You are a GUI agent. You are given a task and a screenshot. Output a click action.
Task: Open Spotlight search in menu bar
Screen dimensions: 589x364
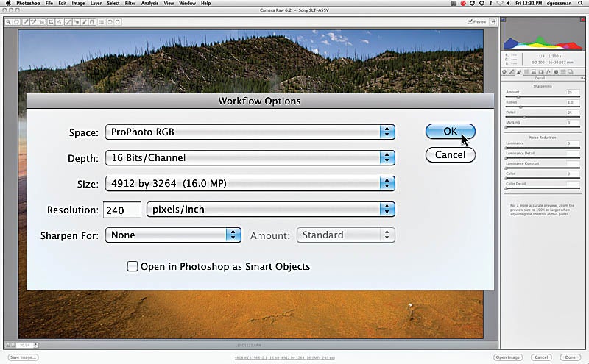point(581,4)
